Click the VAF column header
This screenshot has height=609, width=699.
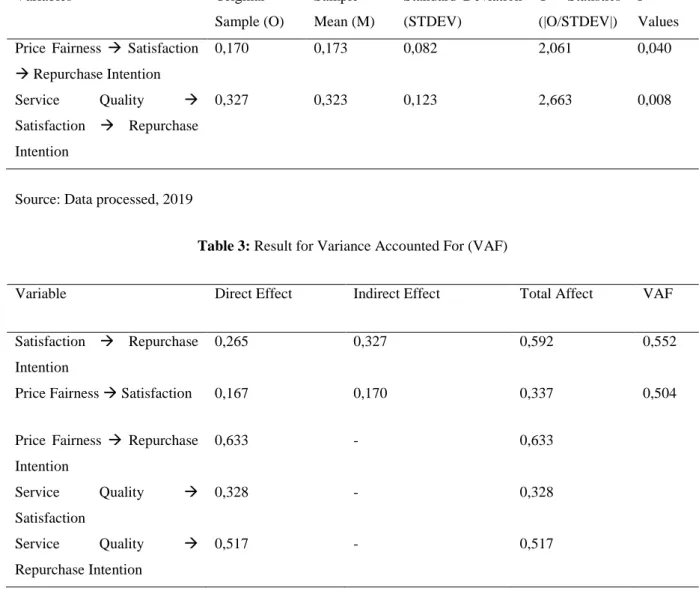pyautogui.click(x=658, y=293)
